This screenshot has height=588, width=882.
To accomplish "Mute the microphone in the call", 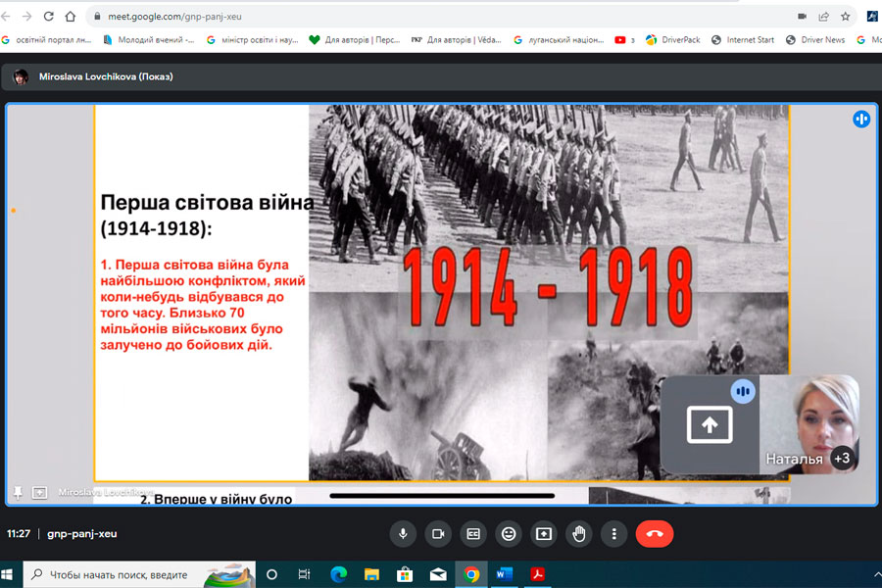I will tap(402, 534).
